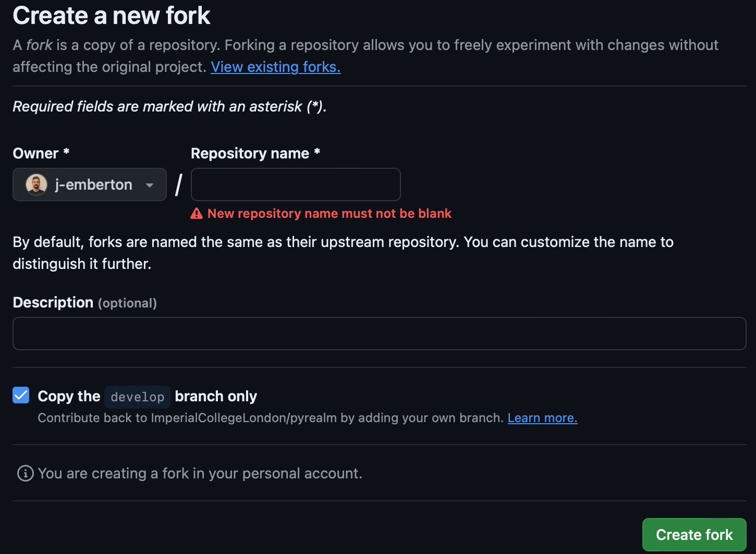
Task: Click the Create a new fork heading
Action: coord(112,16)
